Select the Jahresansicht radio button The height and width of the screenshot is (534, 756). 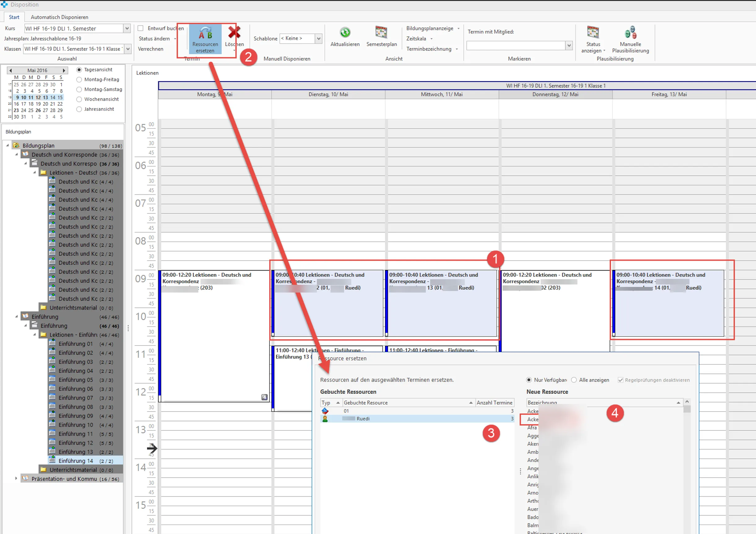[x=79, y=109]
